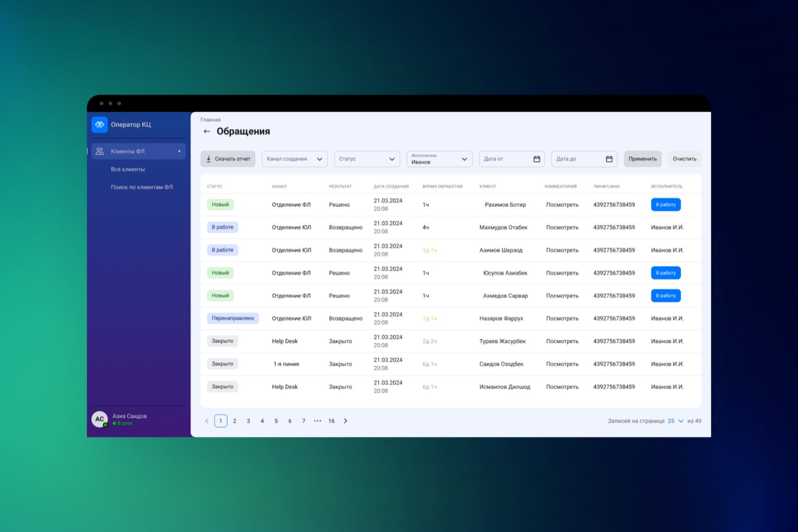The width and height of the screenshot is (798, 532).
Task: Click the Скачать отчет button
Action: 228,159
